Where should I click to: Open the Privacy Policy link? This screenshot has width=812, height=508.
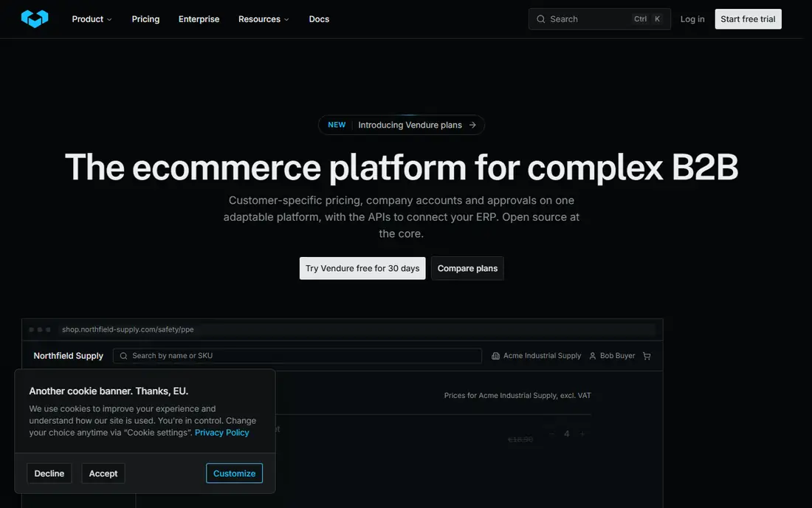pyautogui.click(x=221, y=433)
